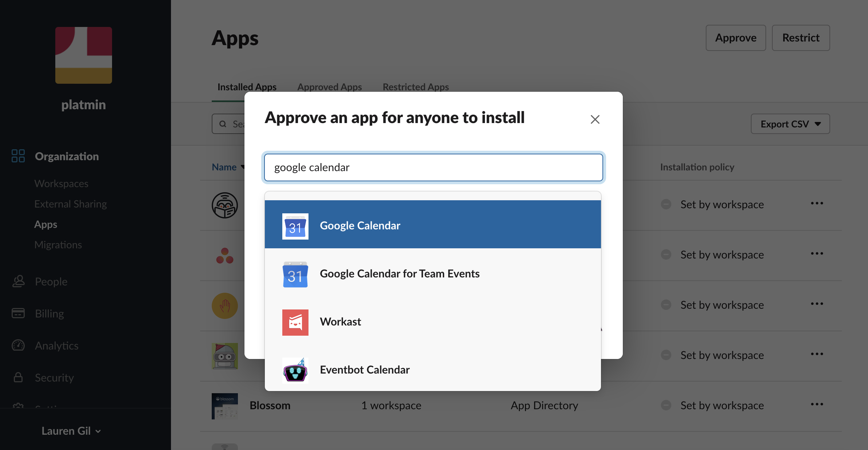Click Blossom's Set by workspace policy

click(x=722, y=406)
